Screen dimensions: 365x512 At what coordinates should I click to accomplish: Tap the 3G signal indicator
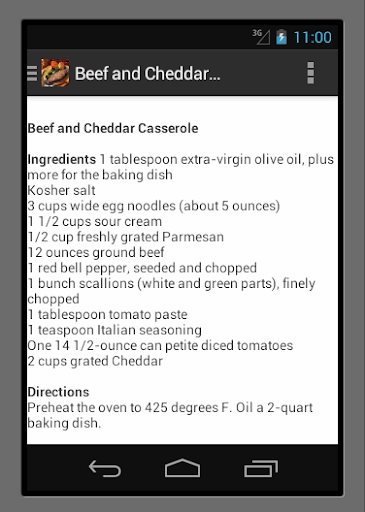[261, 36]
